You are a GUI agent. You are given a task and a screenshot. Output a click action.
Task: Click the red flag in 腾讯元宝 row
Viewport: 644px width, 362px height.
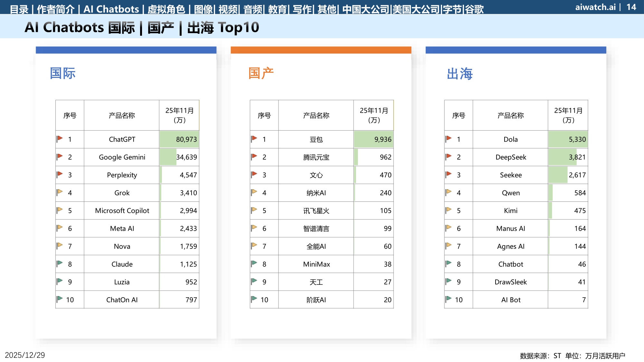(x=254, y=156)
